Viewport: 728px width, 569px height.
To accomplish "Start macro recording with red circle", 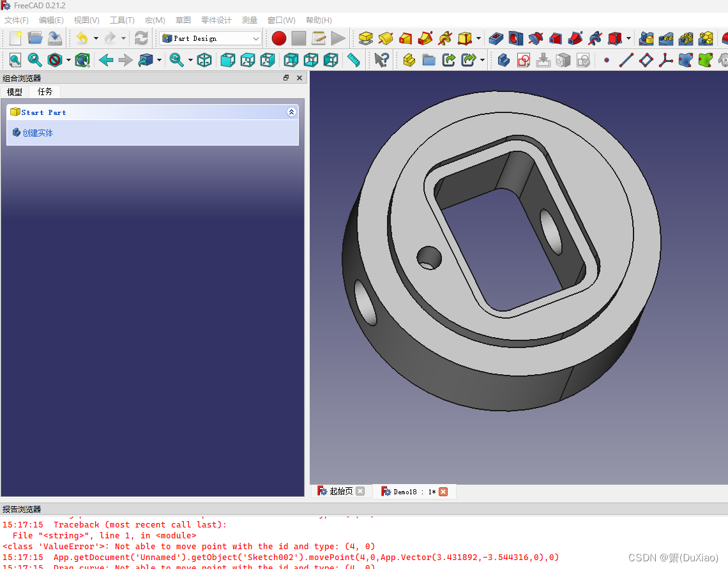I will coord(278,38).
